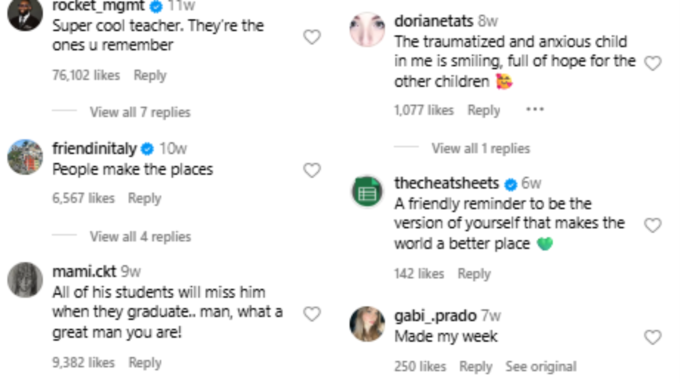The image size is (680, 383).
Task: Heart thecheatsheets' friendly reminder comment
Action: pos(653,225)
